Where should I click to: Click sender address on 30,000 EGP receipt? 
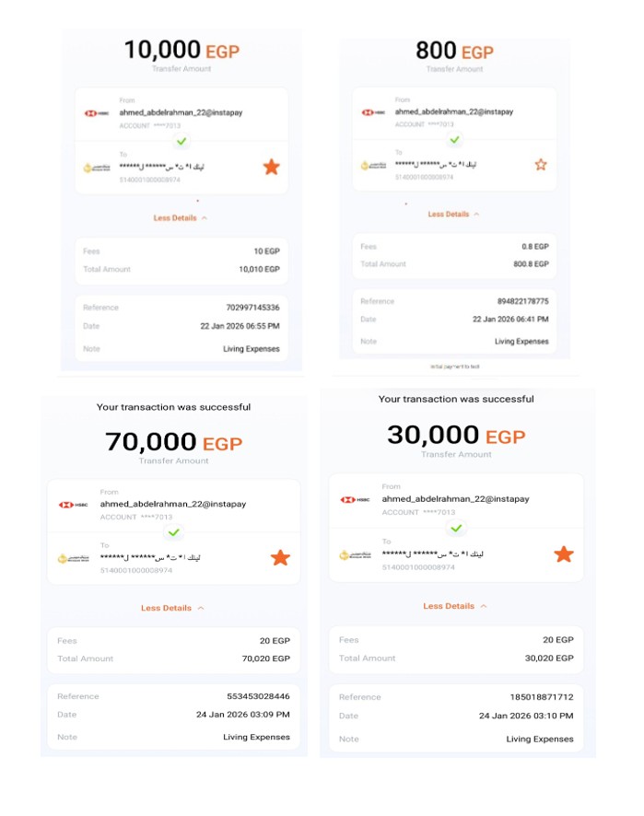(455, 498)
